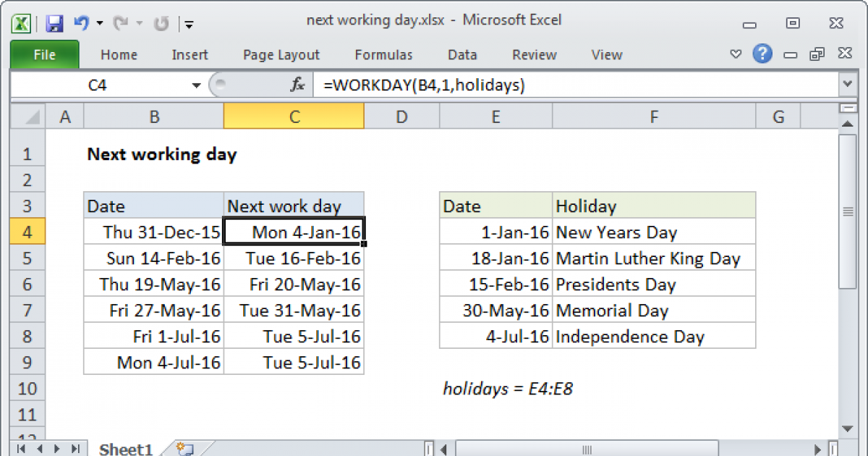Click the horizontal scrollbar track
Screen dimensions: 868x456
pyautogui.click(x=586, y=449)
